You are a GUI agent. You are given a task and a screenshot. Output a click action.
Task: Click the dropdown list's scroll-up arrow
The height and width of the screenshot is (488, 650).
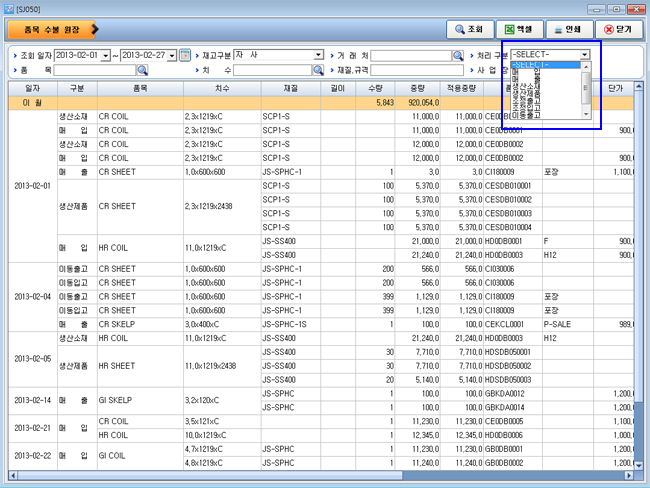coord(586,66)
